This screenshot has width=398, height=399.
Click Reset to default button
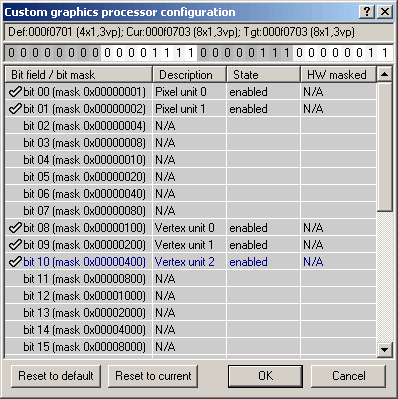[56, 376]
